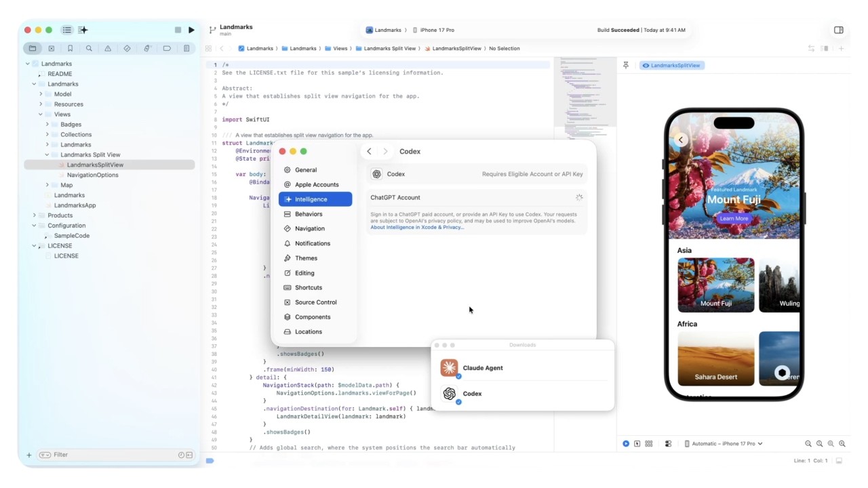Screen dimensions: 868x488
Task: Select Source Control in settings sidebar
Action: [x=315, y=302]
